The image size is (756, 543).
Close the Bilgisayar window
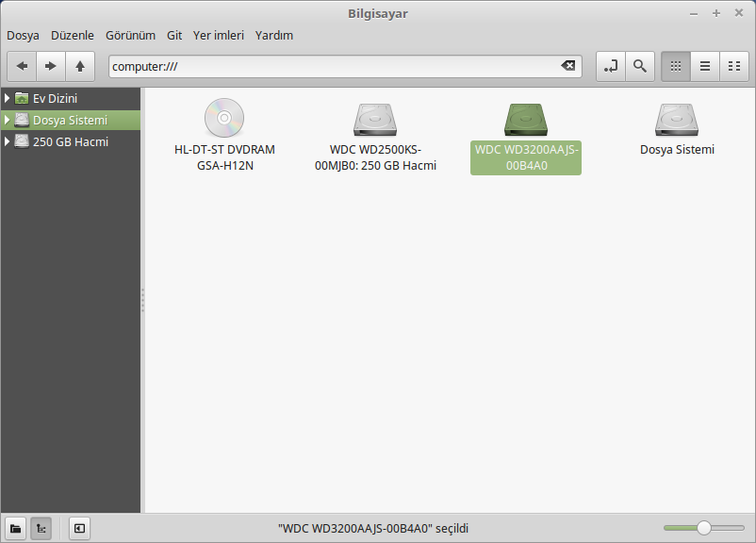tap(739, 13)
